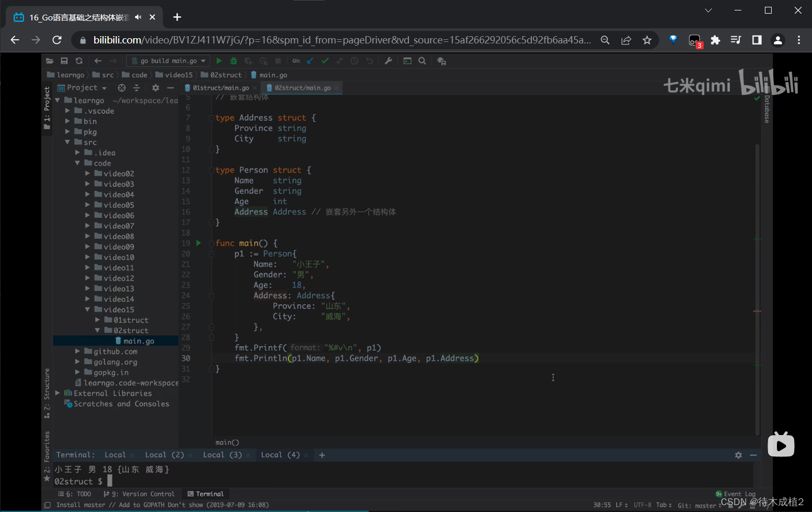Collapse all in Project panel

pyautogui.click(x=137, y=88)
